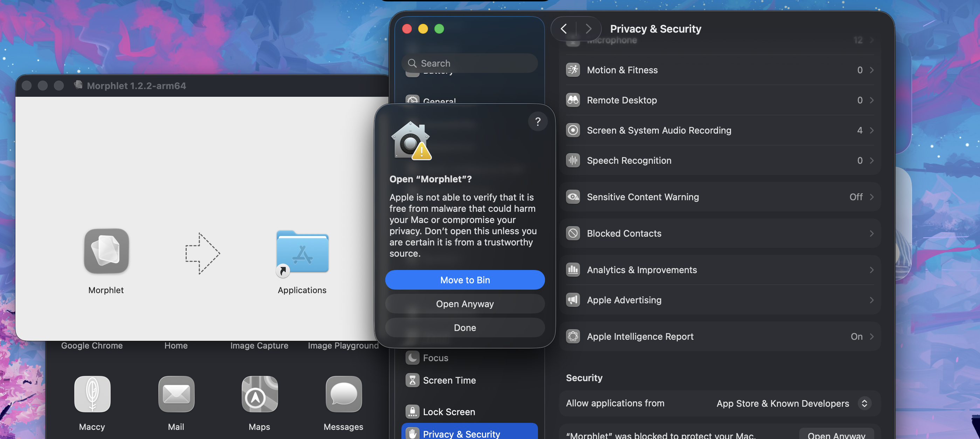Click the Move to Bin button
The image size is (980, 439).
pos(465,280)
